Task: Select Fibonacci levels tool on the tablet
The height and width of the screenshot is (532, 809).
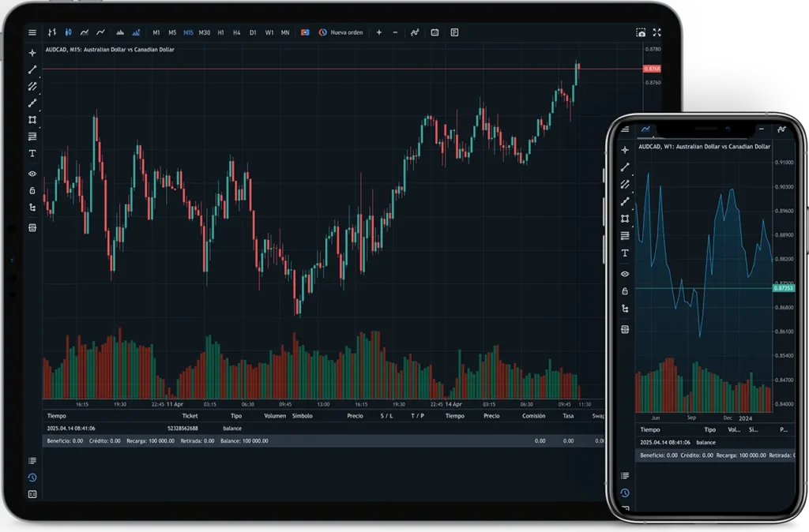Action: (x=32, y=137)
